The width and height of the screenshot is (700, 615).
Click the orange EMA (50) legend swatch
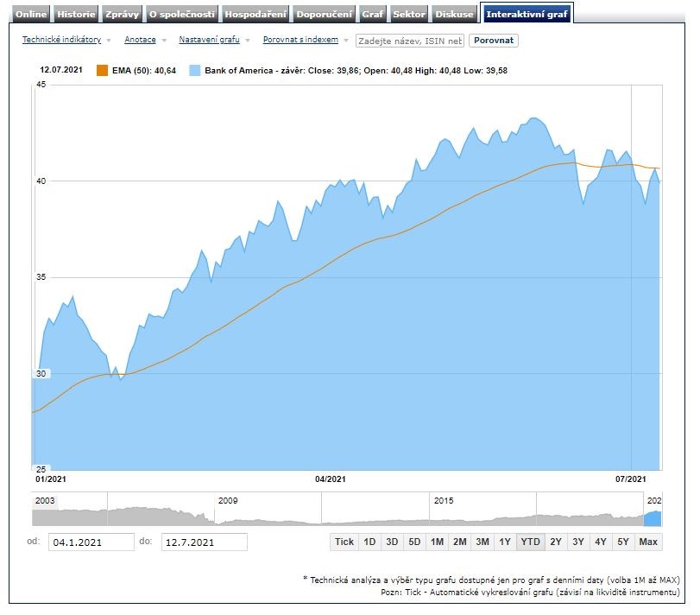pos(102,71)
